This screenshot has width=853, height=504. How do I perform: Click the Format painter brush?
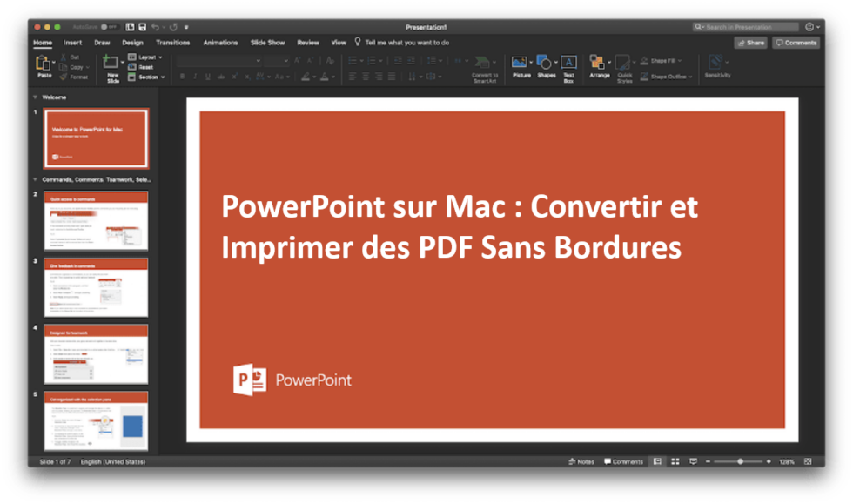73,77
